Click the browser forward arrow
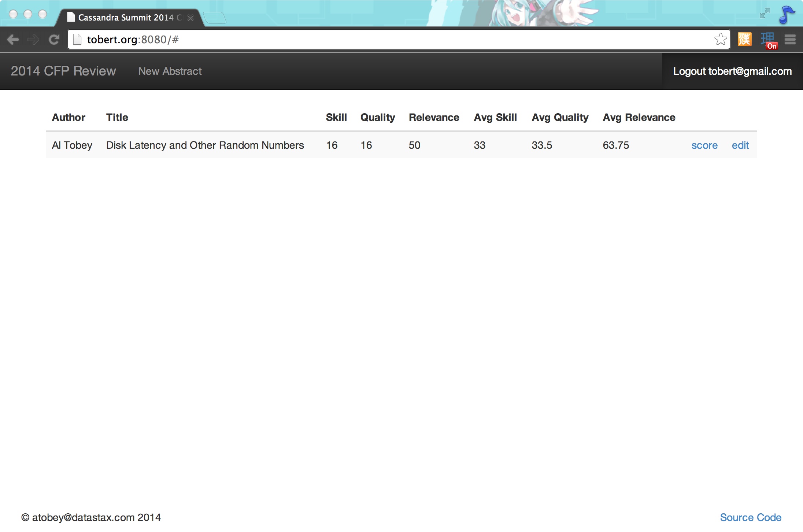 (x=33, y=40)
